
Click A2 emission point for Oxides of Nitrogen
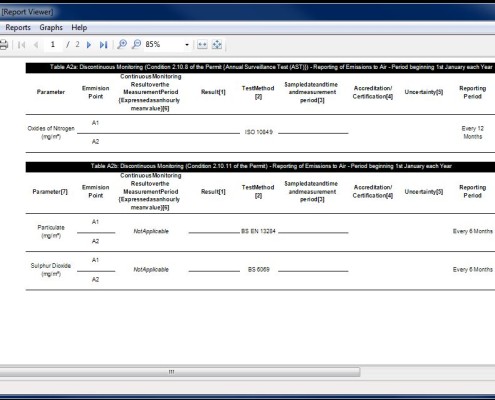click(x=95, y=142)
